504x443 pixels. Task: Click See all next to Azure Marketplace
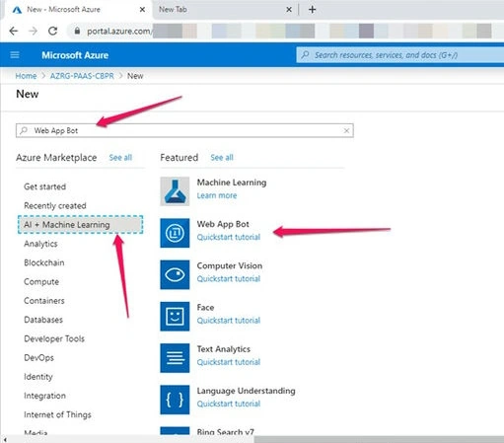(x=120, y=158)
